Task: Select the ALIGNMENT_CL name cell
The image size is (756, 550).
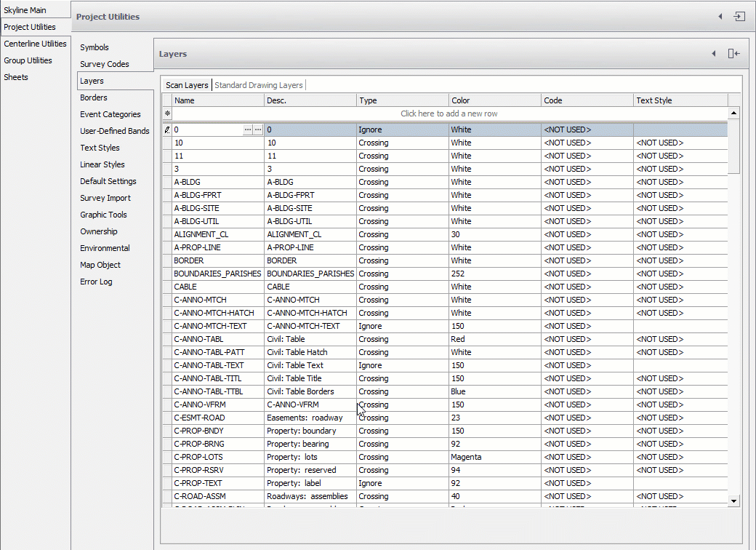Action: tap(218, 234)
